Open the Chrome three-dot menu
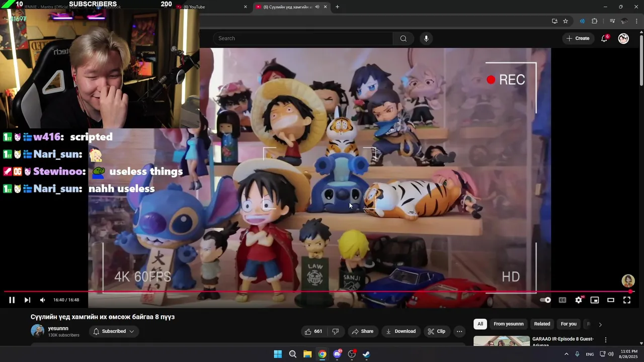Screen dimensions: 644x362 coord(636,21)
